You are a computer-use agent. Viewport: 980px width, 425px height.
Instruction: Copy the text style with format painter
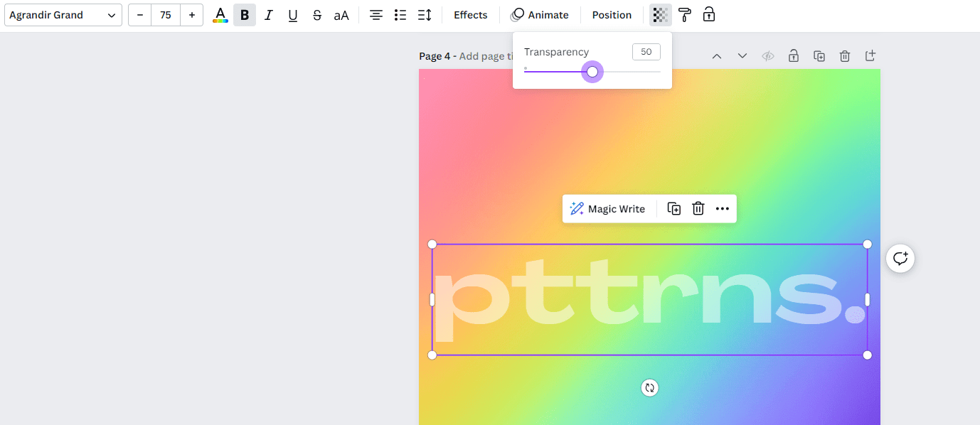coord(684,14)
